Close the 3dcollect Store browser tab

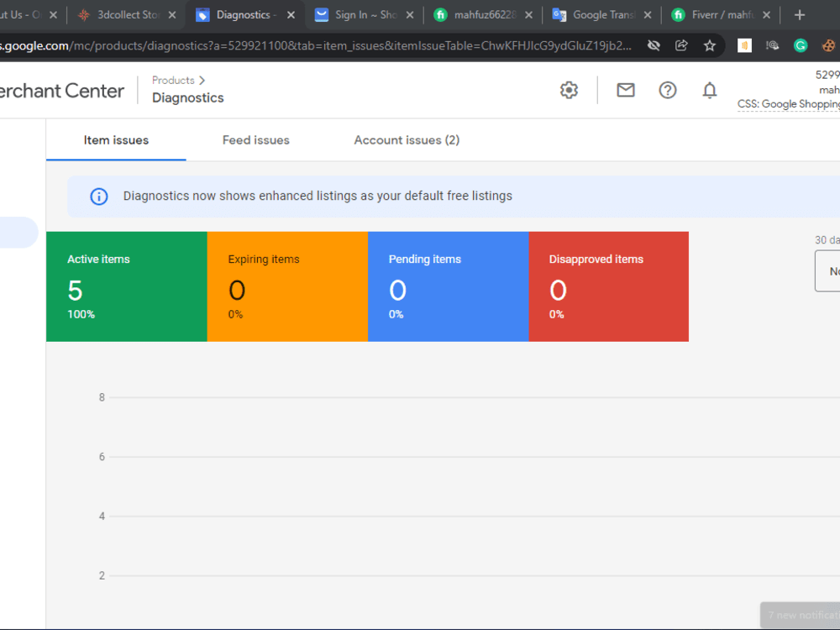click(172, 15)
